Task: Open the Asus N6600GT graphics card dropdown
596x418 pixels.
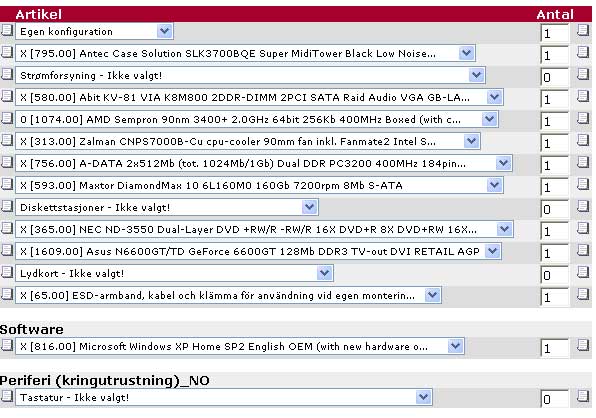Action: coord(258,252)
